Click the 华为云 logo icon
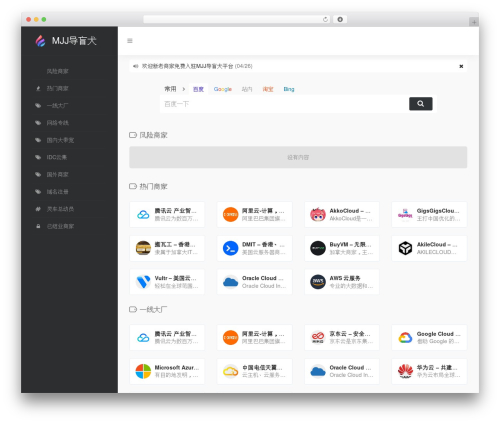The height and width of the screenshot is (423, 500). coord(405,371)
